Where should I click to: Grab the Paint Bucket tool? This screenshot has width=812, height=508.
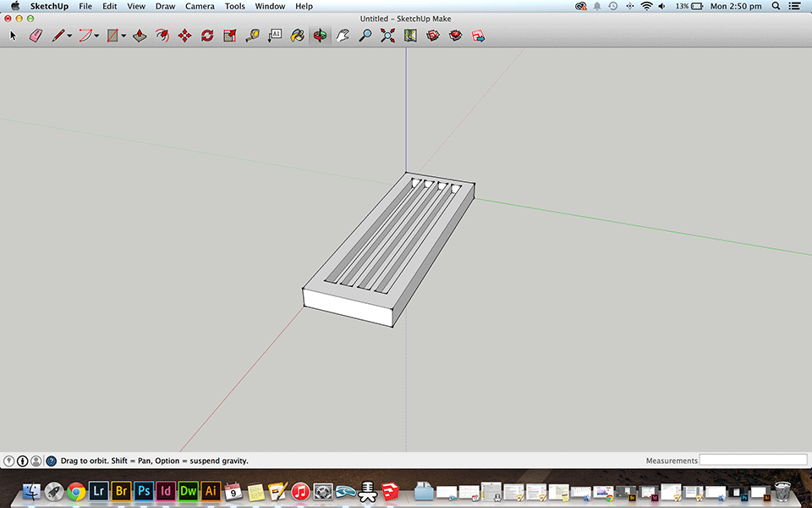point(296,36)
